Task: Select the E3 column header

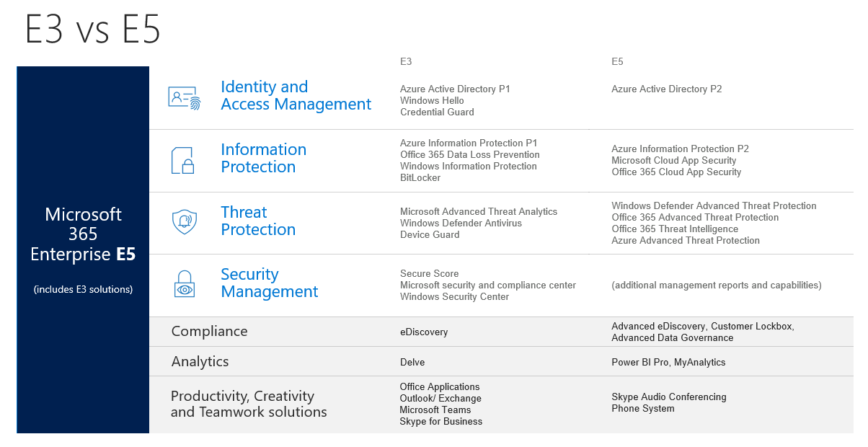Action: [404, 61]
